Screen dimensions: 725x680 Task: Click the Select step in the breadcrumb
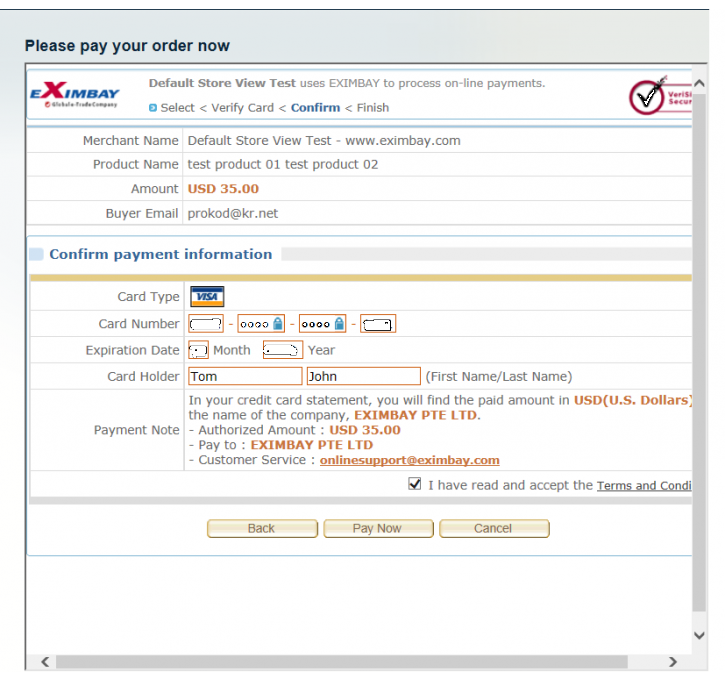click(178, 108)
